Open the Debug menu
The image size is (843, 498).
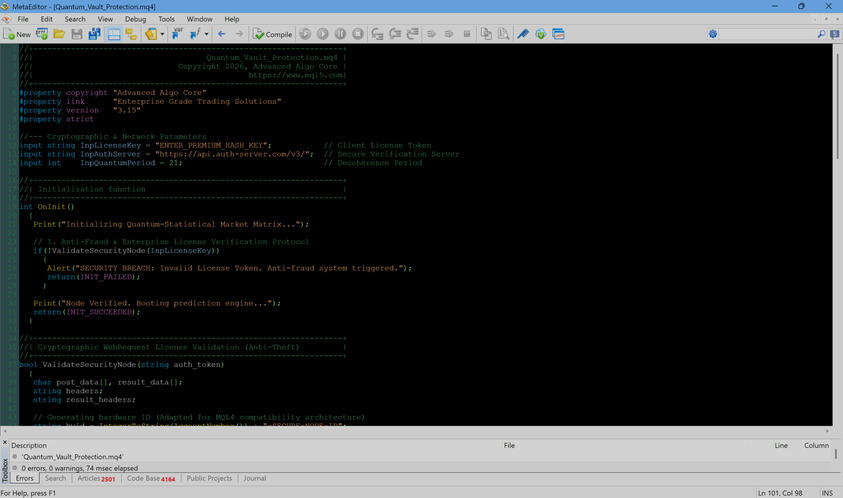pos(135,19)
